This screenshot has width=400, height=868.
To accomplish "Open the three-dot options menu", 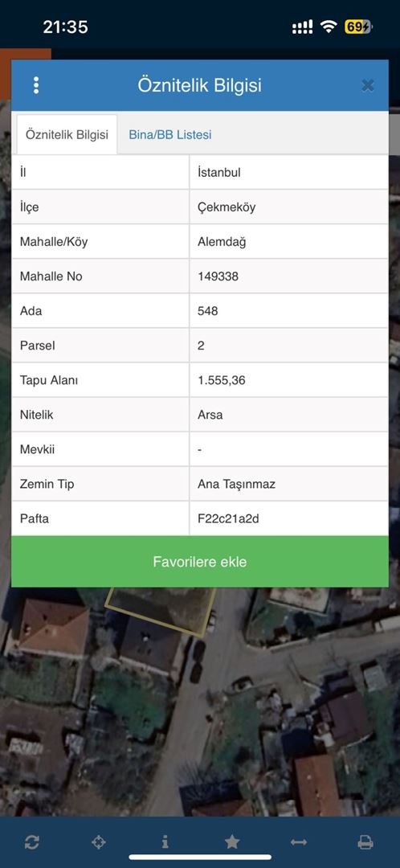I will click(x=36, y=85).
